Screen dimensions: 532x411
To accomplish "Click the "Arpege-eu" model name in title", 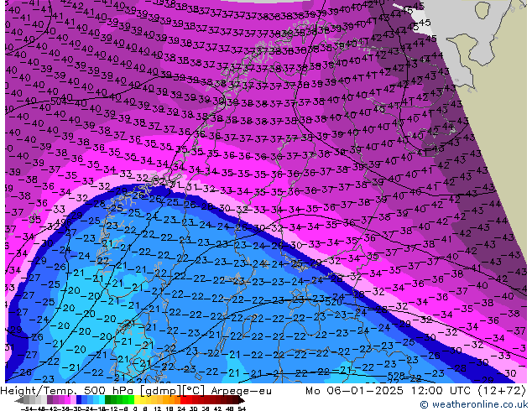I will (241, 391).
